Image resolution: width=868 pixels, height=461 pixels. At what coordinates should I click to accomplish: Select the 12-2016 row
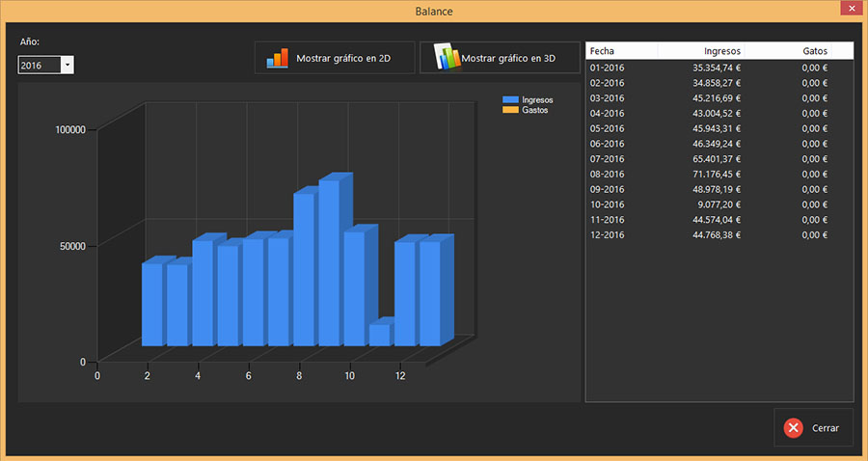point(719,235)
